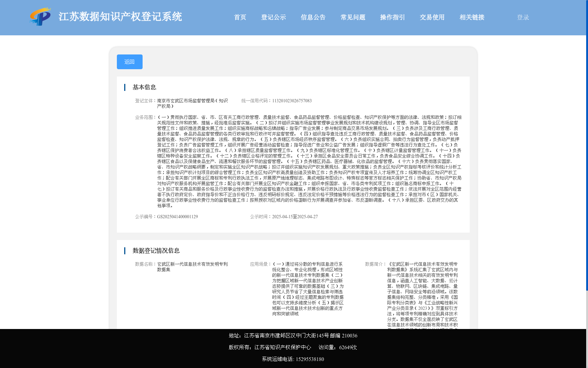
Task: Click the 业务范围 field label
Action: pos(146,117)
